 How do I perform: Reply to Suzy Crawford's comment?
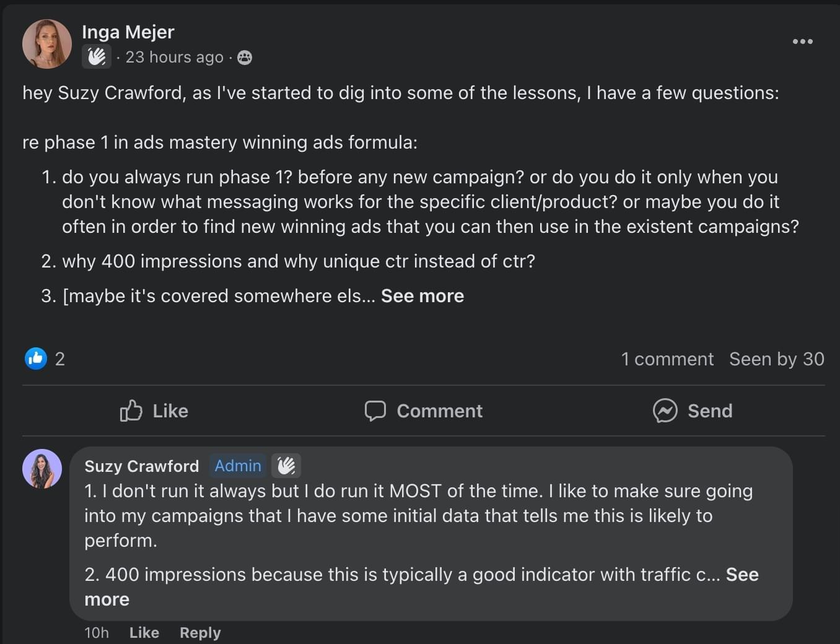click(200, 632)
